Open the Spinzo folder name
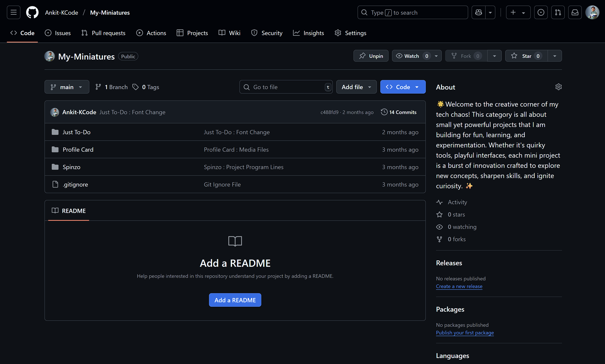Image resolution: width=605 pixels, height=364 pixels. 71,167
